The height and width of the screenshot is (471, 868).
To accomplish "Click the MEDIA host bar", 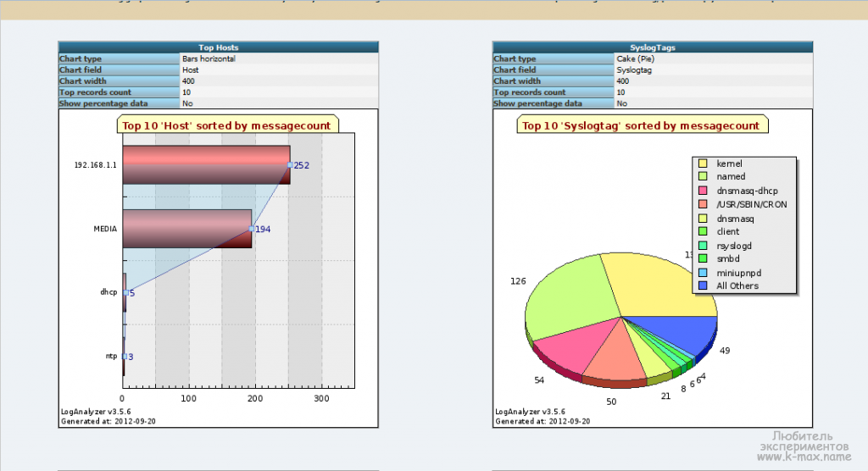I will [x=186, y=229].
